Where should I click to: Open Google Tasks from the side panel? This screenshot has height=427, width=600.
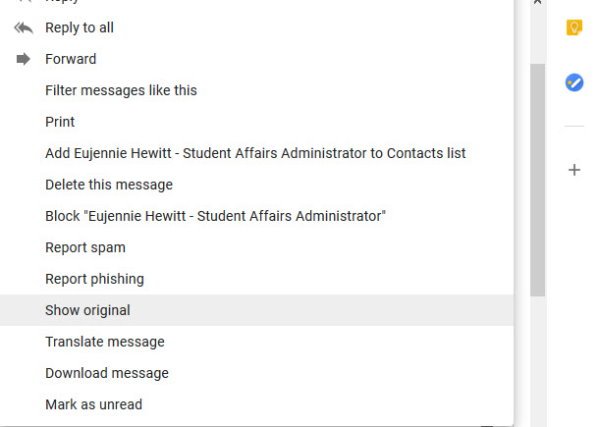click(x=574, y=83)
